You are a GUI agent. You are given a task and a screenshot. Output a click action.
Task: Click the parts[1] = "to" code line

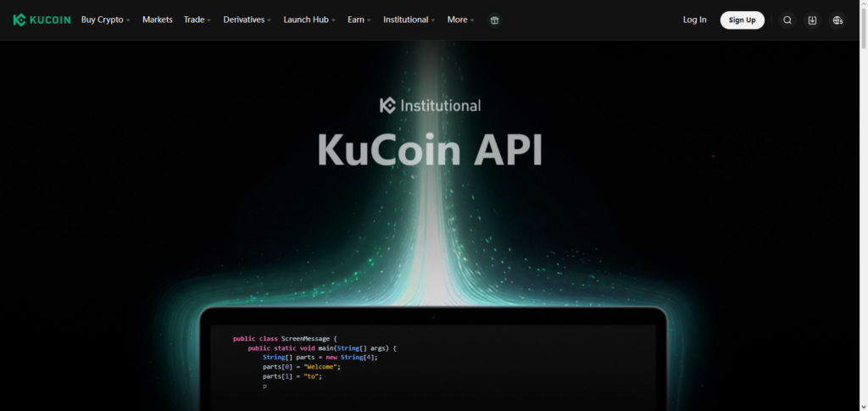(292, 376)
